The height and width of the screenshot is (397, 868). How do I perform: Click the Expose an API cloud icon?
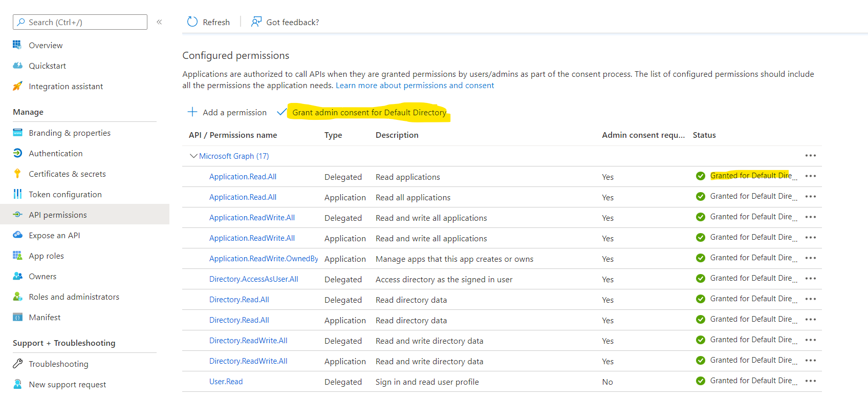point(17,235)
